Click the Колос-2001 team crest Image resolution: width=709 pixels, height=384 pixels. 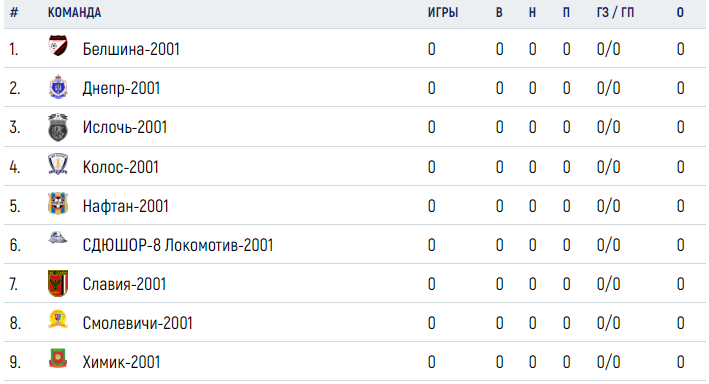point(58,164)
